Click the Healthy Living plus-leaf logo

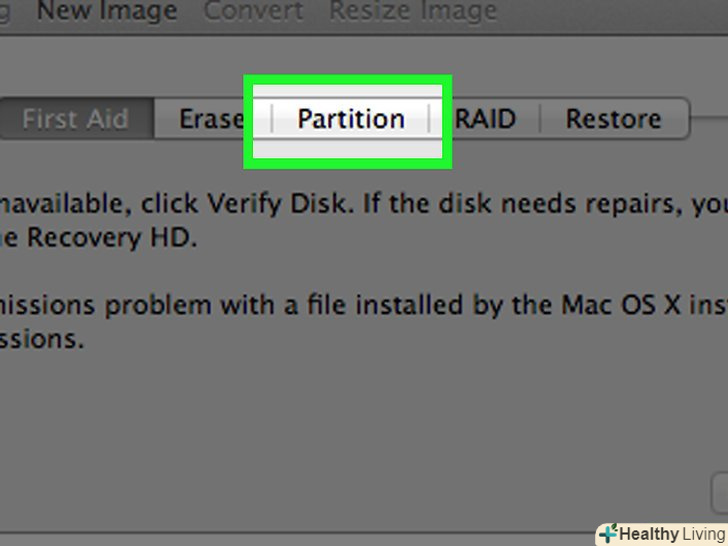pos(608,533)
